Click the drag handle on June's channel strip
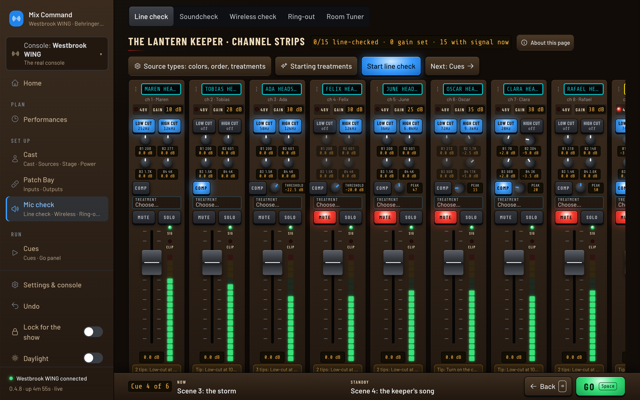Image resolution: width=640 pixels, height=400 pixels. [378, 89]
